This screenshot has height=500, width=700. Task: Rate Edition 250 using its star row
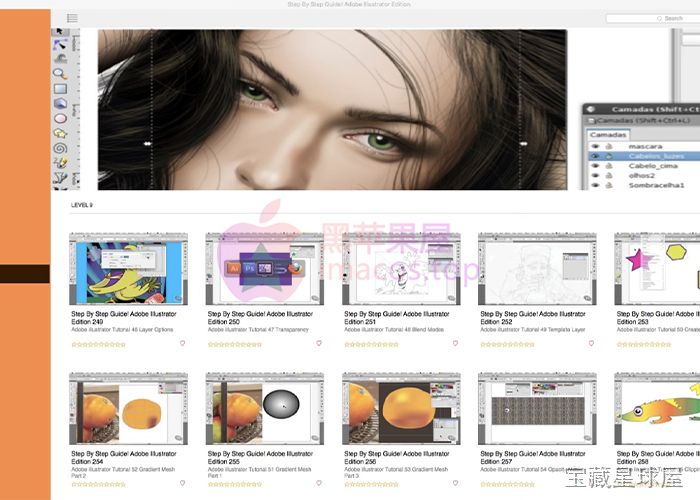click(235, 344)
